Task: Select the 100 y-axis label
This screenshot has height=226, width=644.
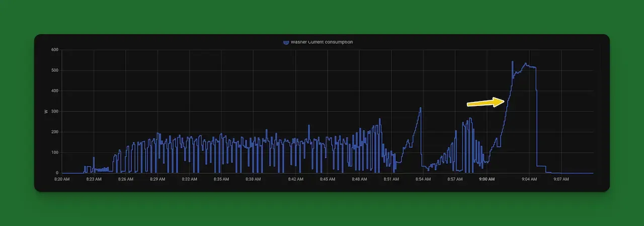Action: pos(55,152)
